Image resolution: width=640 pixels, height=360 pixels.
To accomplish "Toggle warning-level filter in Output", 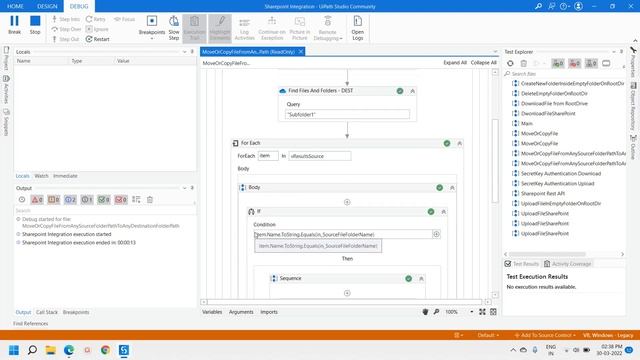I will coord(53,200).
